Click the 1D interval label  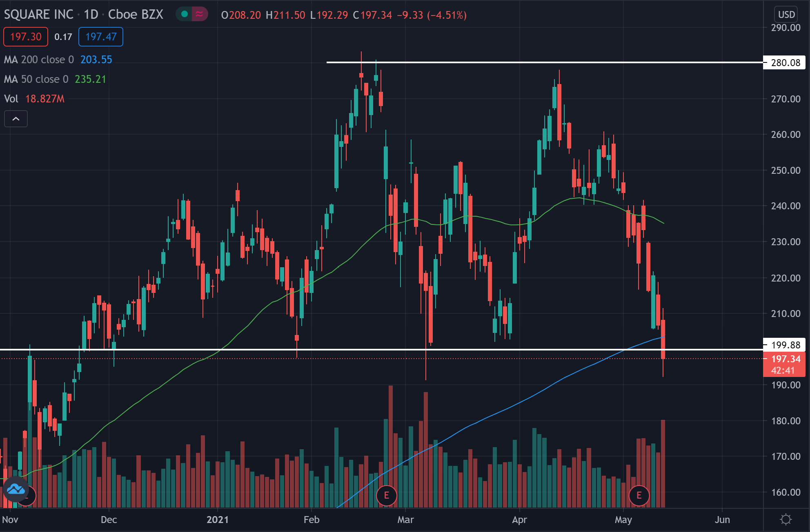click(x=91, y=14)
